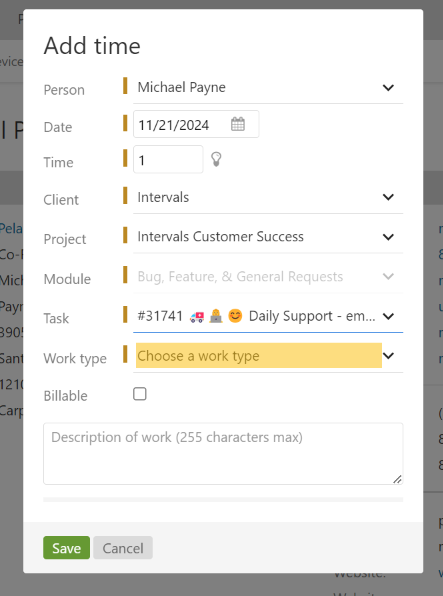Click the Work type label

(75, 358)
